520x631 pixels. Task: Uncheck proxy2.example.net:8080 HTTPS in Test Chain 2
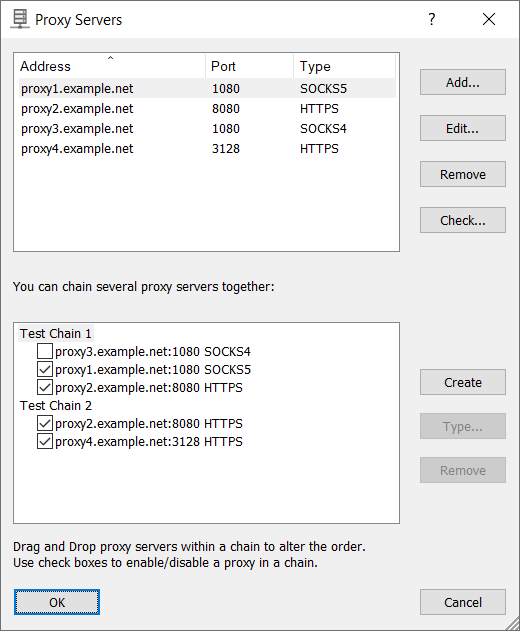point(45,423)
